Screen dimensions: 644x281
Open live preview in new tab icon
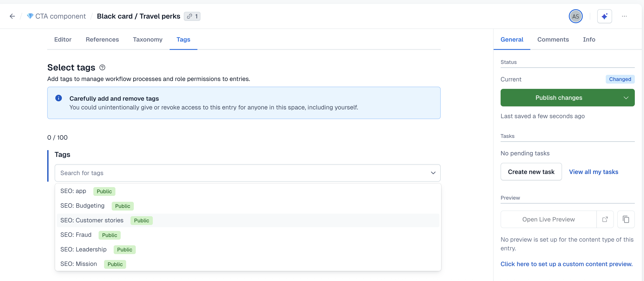point(605,220)
